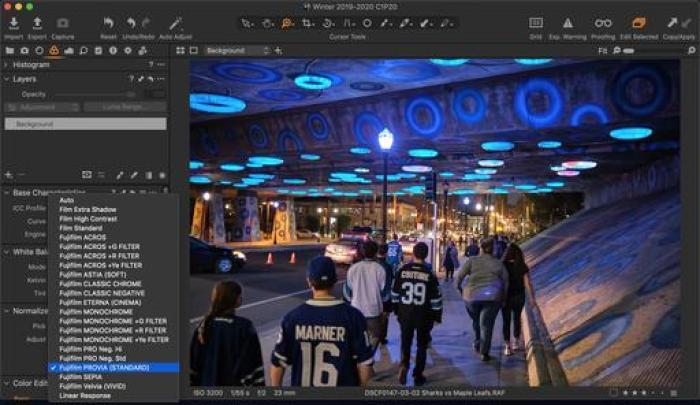
Task: Choose Film High Contrast curve
Action: pyautogui.click(x=113, y=219)
